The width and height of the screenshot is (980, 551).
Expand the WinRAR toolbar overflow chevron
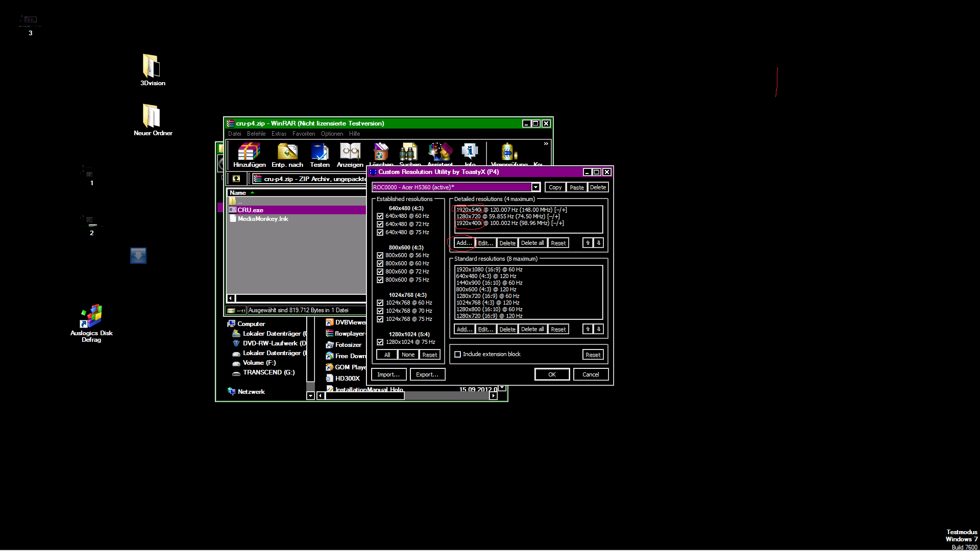[546, 144]
